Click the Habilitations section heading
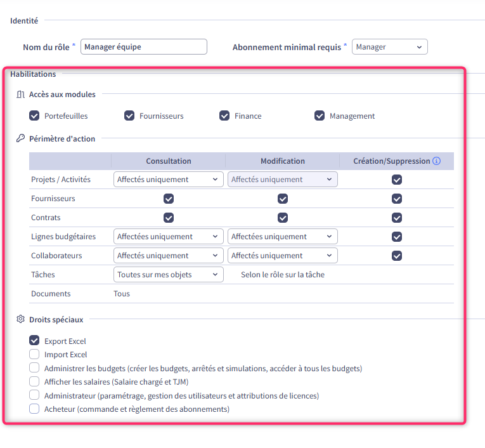This screenshot has height=448, width=485. point(33,74)
